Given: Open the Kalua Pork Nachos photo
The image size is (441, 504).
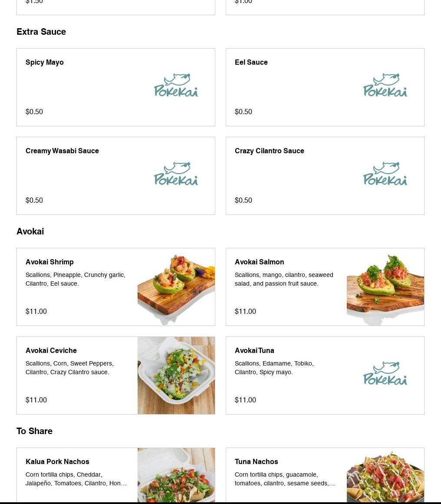Looking at the screenshot, I should point(176,475).
